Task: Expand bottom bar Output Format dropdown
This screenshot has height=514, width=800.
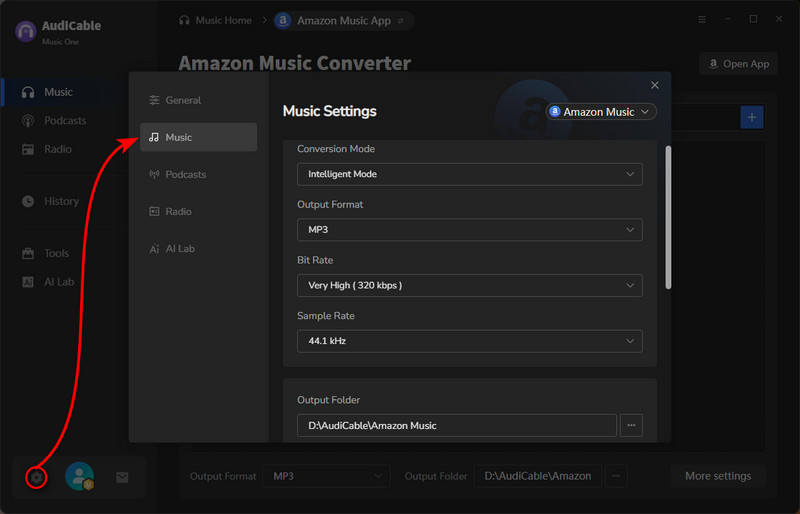Action: pyautogui.click(x=327, y=476)
